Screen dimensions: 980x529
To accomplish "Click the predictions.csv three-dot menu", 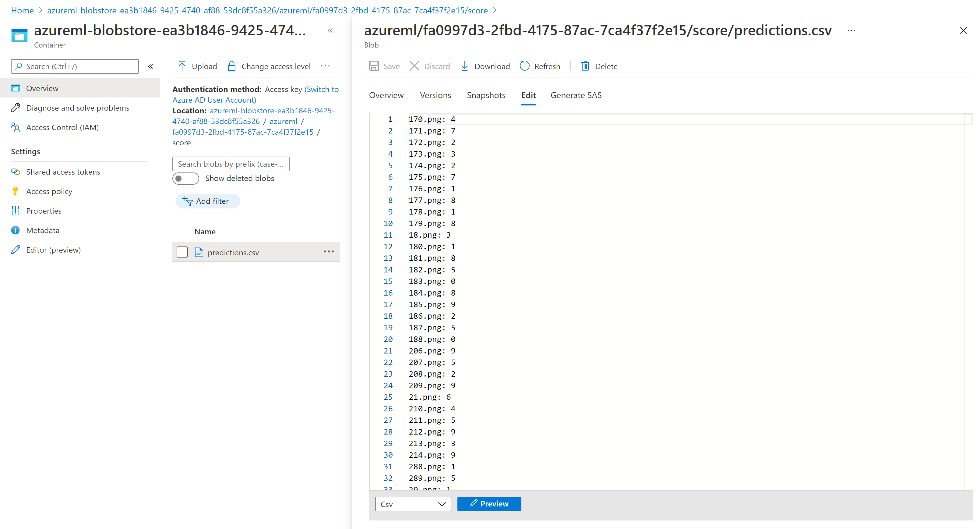I will click(329, 251).
